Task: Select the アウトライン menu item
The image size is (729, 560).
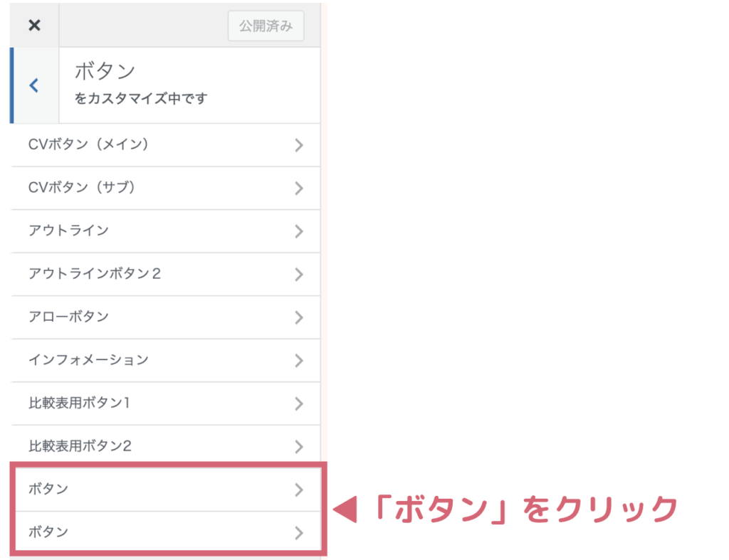Action: click(165, 231)
